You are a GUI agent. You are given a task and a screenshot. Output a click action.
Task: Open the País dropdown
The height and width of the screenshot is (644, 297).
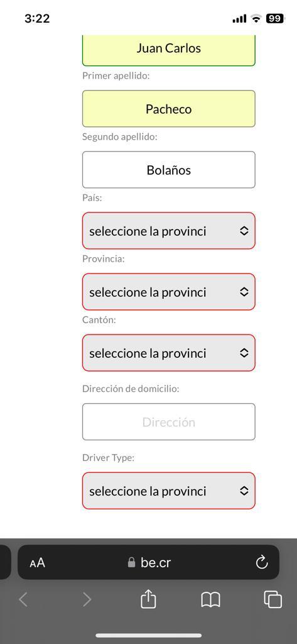click(x=169, y=231)
